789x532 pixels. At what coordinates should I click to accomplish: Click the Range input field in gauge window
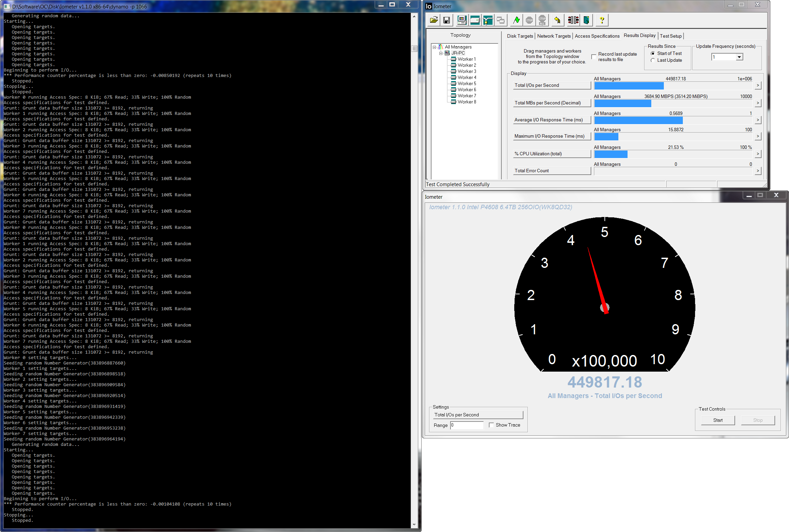[x=467, y=425]
